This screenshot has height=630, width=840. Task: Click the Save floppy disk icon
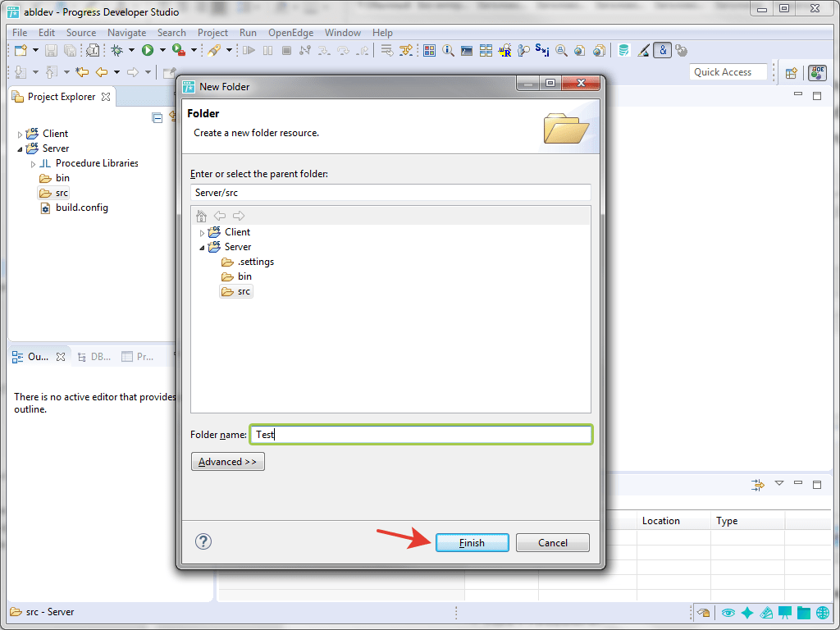click(x=51, y=51)
